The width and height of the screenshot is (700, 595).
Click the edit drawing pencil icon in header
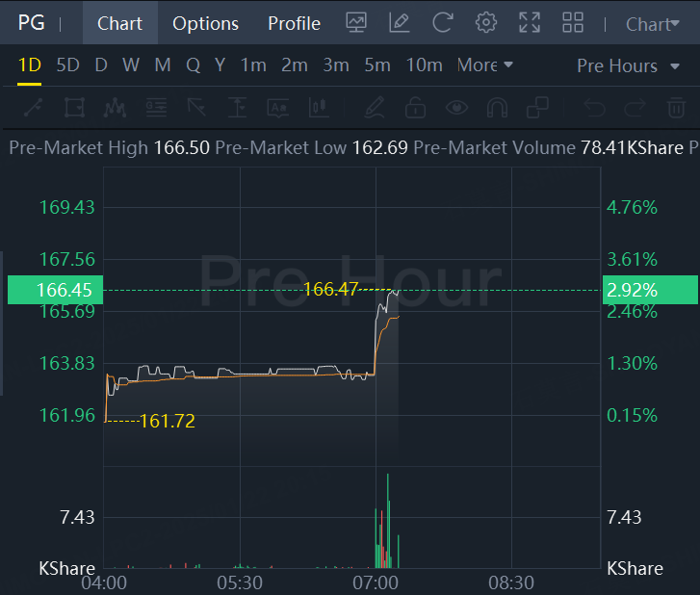399,22
